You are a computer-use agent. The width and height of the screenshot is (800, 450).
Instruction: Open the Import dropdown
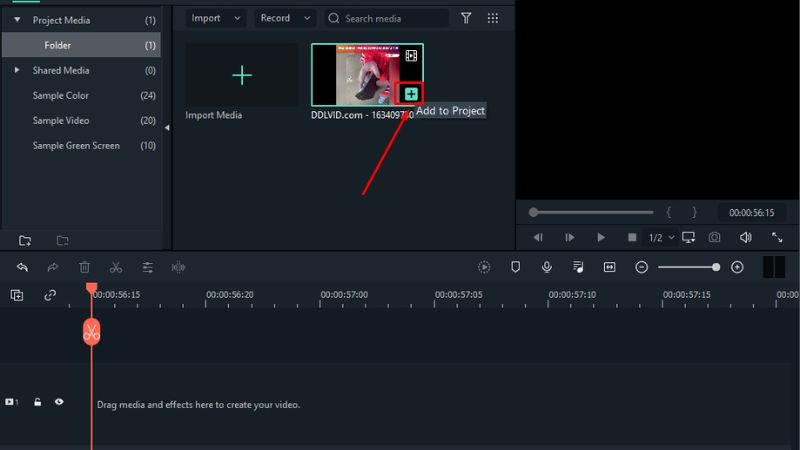[216, 18]
